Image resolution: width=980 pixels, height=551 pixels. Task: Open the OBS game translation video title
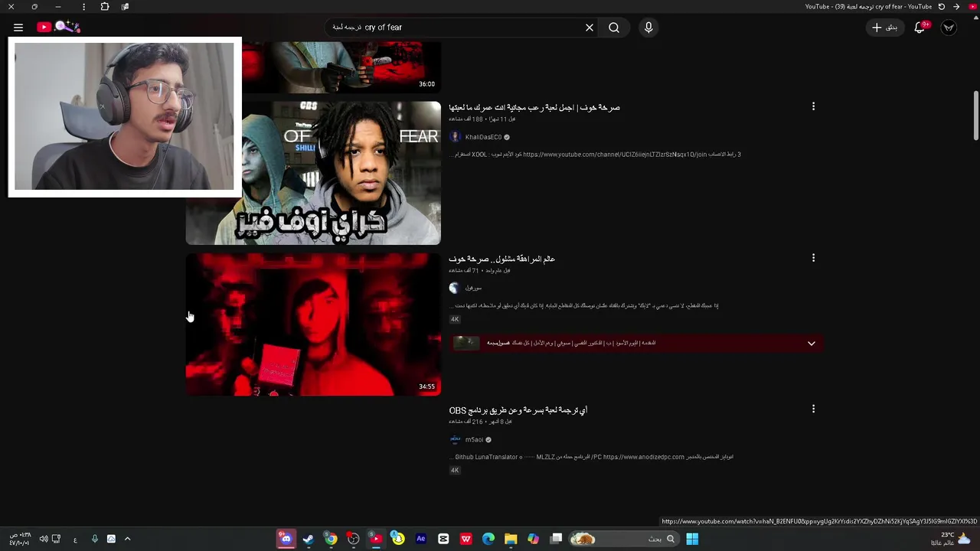click(518, 410)
